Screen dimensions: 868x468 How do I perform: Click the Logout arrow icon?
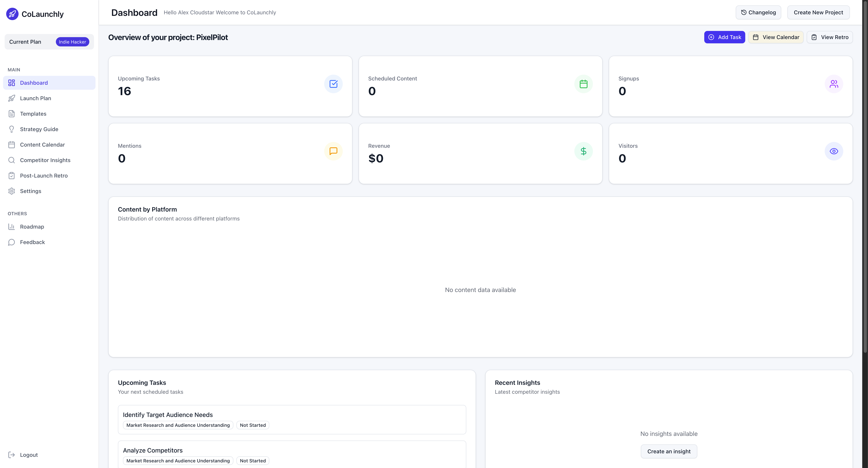click(11, 455)
